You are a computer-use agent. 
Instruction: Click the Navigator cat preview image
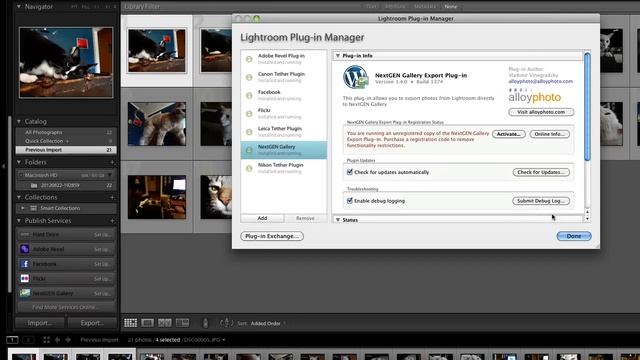click(x=66, y=62)
